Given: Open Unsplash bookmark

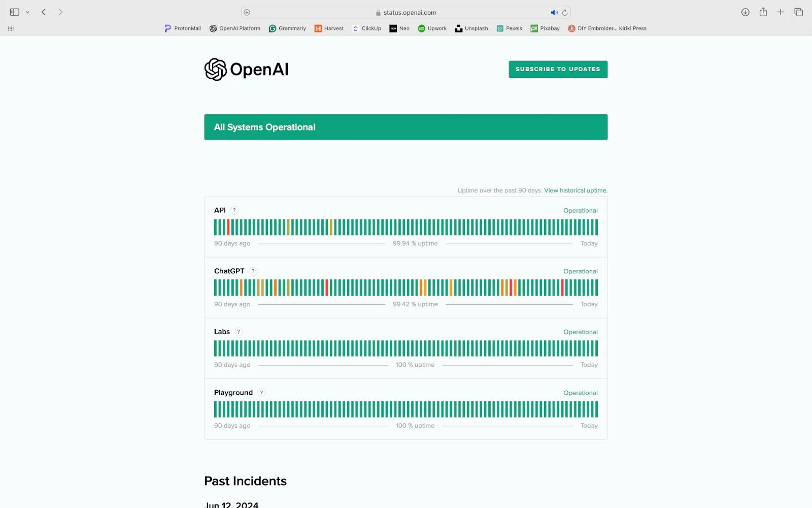Looking at the screenshot, I should pyautogui.click(x=471, y=28).
